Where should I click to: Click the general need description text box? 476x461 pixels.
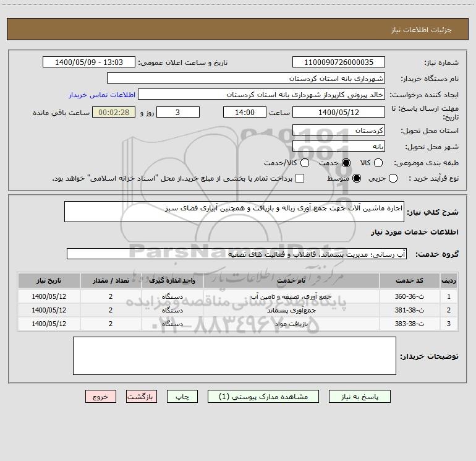(x=234, y=212)
